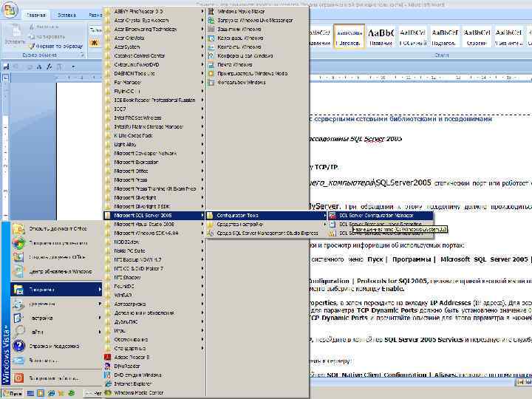Expand the Microsoft Office folder

tap(154, 171)
